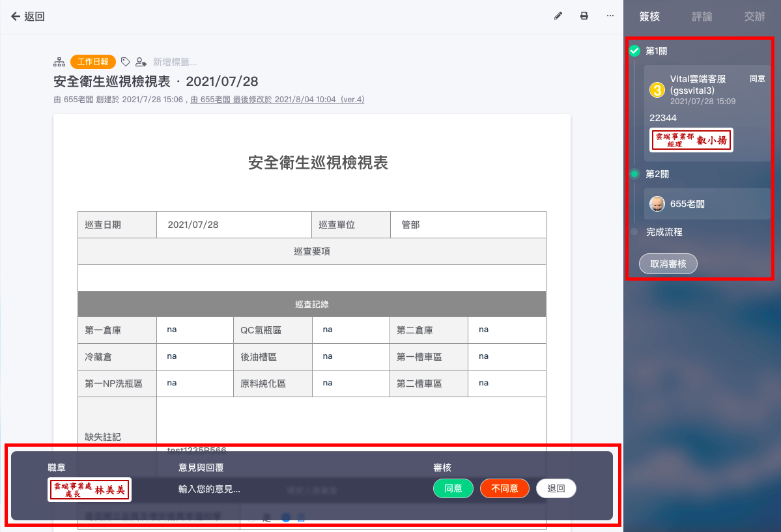Screen dimensions: 781x532
Task: Click the back arrow 返回
Action: click(27, 16)
